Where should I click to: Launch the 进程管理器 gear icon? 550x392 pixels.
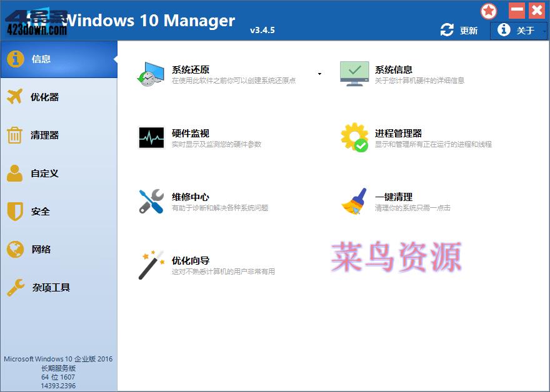coord(354,136)
